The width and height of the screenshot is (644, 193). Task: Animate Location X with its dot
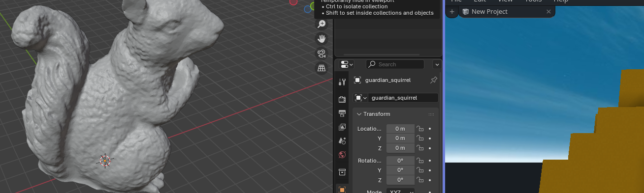pyautogui.click(x=430, y=129)
